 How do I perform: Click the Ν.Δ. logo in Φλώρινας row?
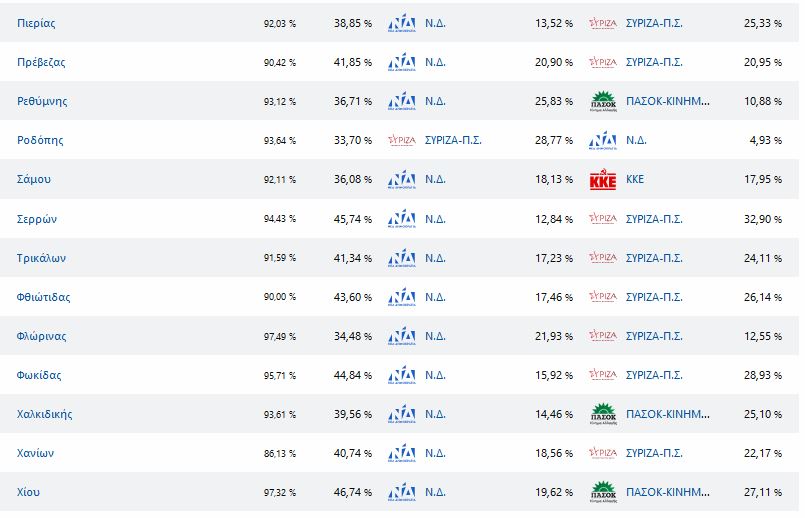pos(401,336)
